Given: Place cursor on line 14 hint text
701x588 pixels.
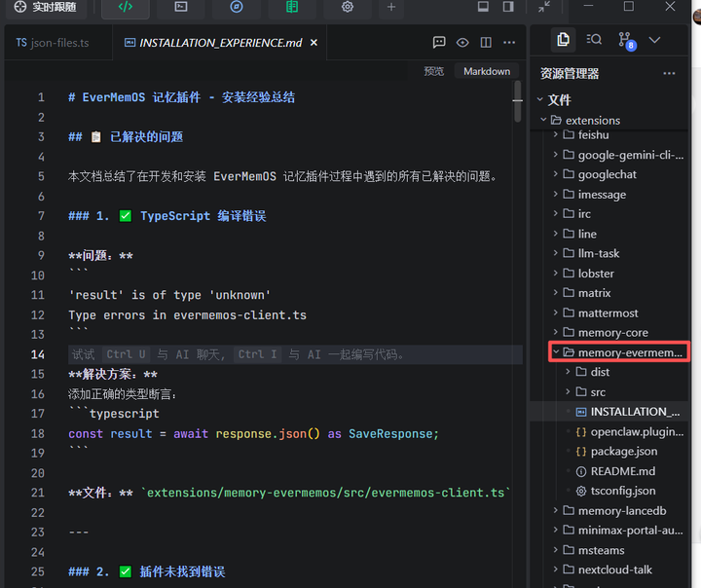Looking at the screenshot, I should [x=239, y=354].
